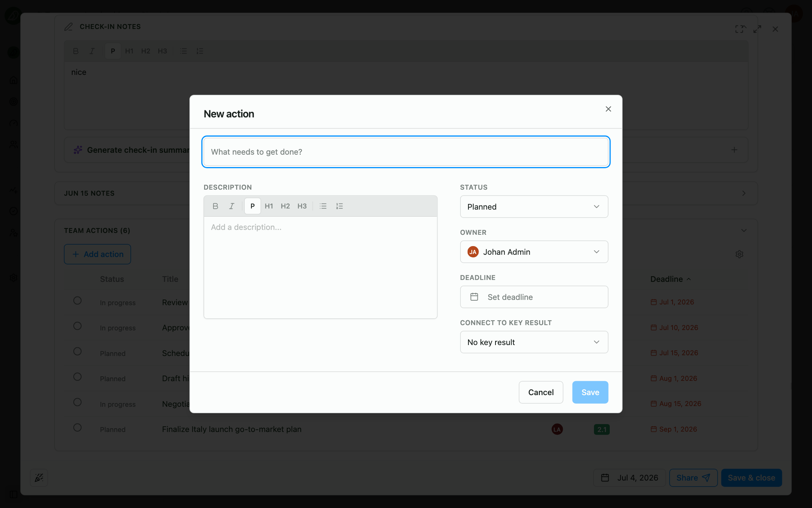Viewport: 812px width, 508px height.
Task: Click Save & close
Action: coord(751,478)
